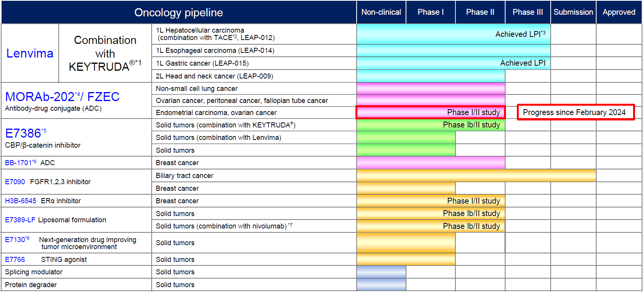Click "Phase Ib/II study" in KEYTRUDA combination row
The width and height of the screenshot is (644, 293).
(x=471, y=125)
